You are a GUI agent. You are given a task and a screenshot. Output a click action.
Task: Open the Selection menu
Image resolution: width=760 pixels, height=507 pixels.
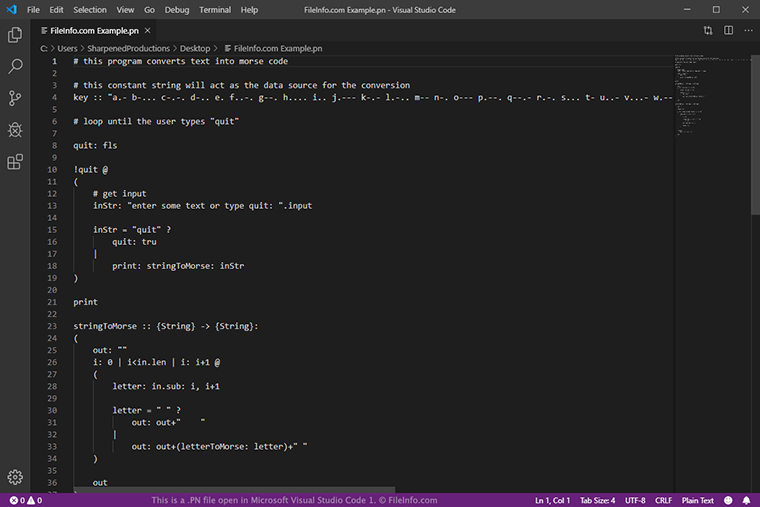tap(89, 9)
